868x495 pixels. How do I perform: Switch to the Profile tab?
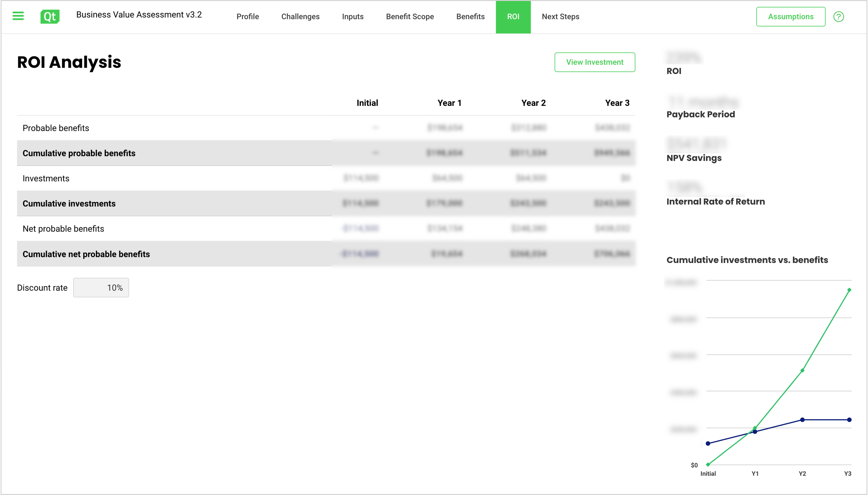(x=248, y=16)
